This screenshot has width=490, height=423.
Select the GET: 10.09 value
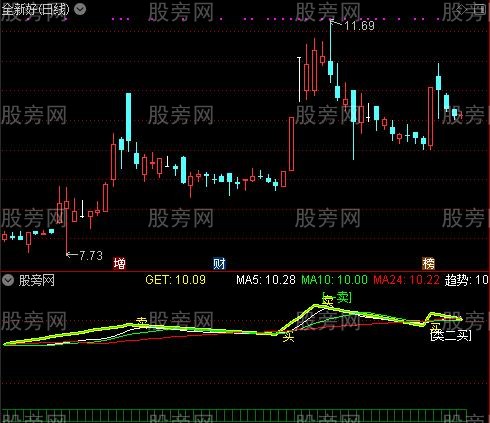[176, 280]
